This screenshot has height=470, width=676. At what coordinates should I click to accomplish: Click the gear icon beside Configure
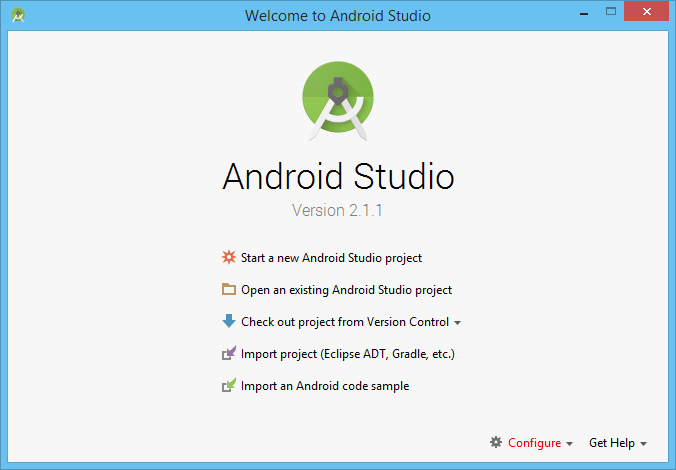click(x=496, y=442)
